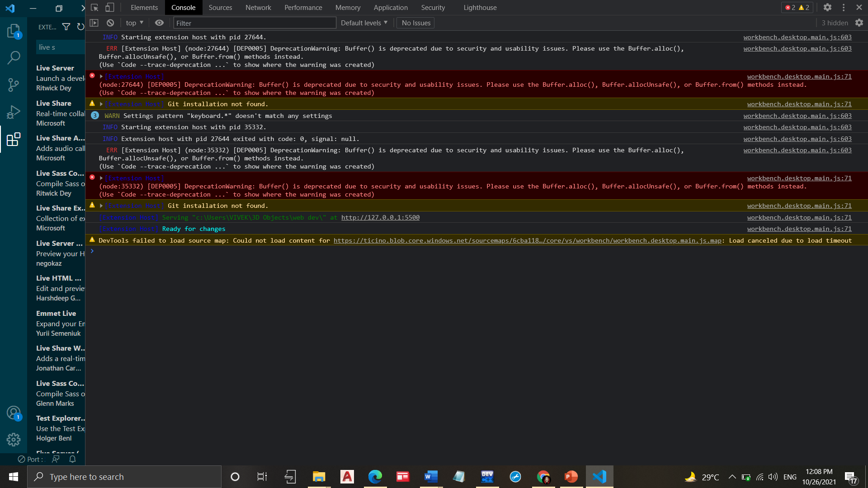
Task: Open the Default levels dropdown
Action: pyautogui.click(x=364, y=23)
